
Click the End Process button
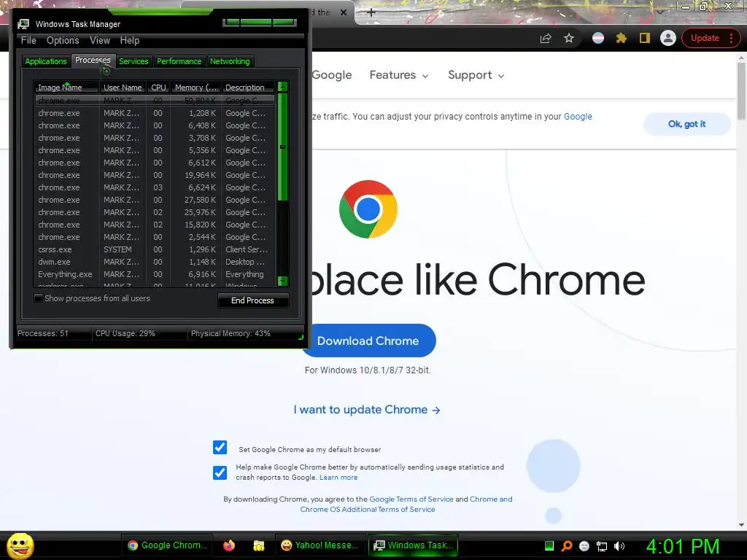point(253,300)
